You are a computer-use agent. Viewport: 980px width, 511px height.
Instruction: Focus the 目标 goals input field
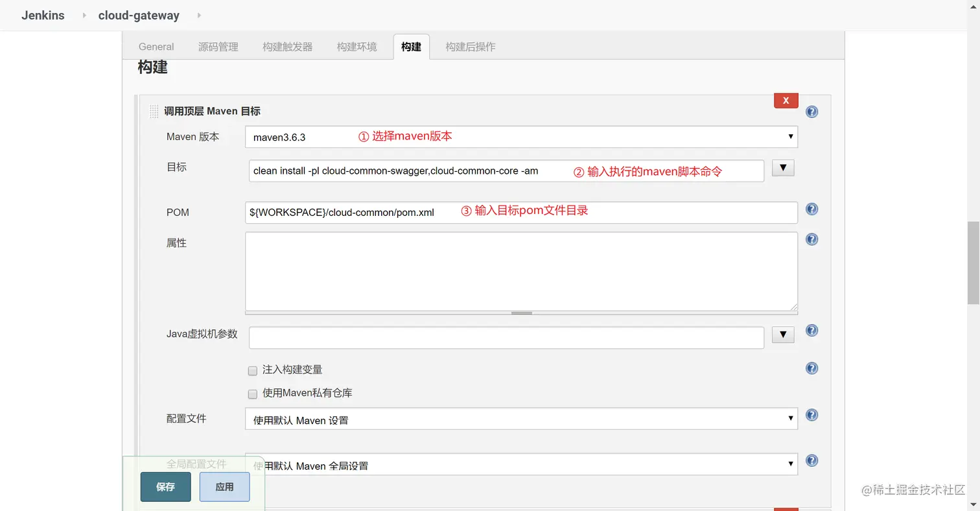506,171
